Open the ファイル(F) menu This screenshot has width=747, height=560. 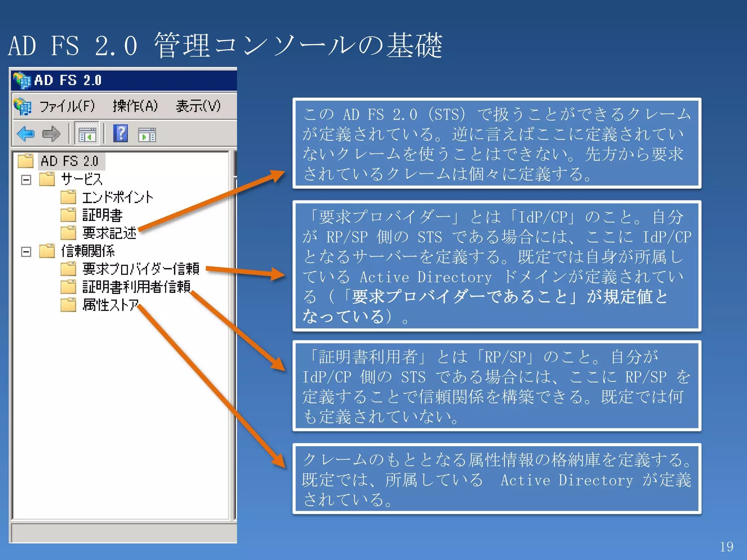coord(67,106)
